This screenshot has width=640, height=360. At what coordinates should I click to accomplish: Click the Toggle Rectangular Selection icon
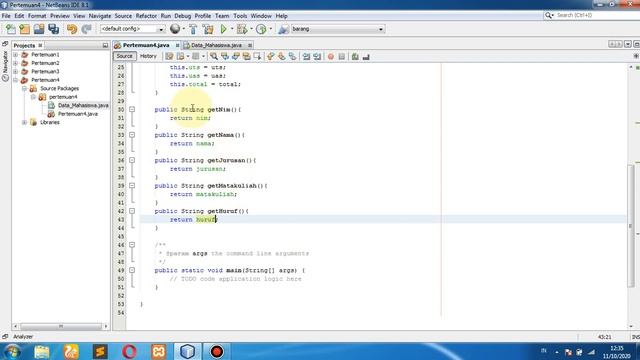click(257, 56)
